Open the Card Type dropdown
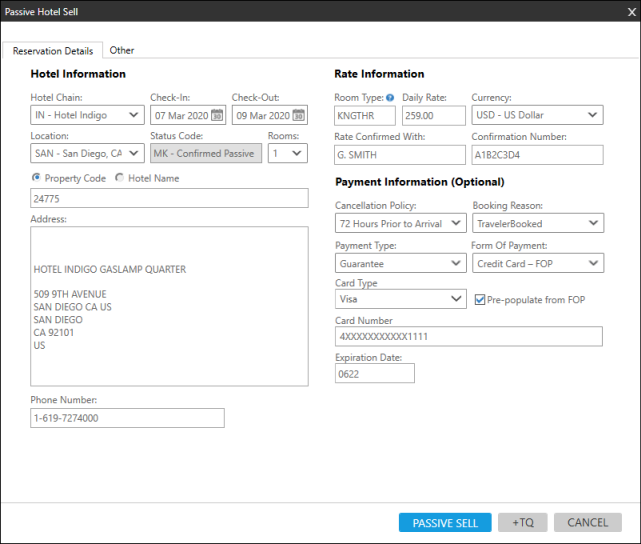Image resolution: width=641 pixels, height=544 pixels. [x=401, y=299]
